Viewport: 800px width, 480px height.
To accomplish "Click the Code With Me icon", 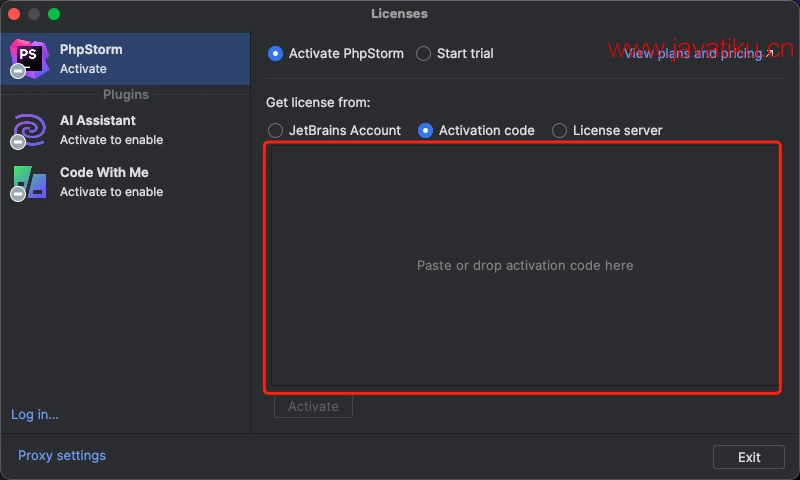I will pyautogui.click(x=29, y=182).
